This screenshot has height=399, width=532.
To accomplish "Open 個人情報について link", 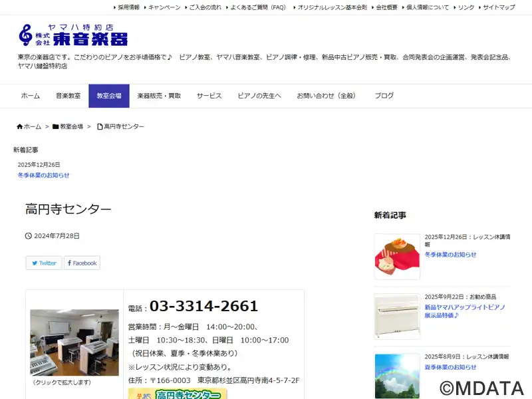I will [428, 7].
